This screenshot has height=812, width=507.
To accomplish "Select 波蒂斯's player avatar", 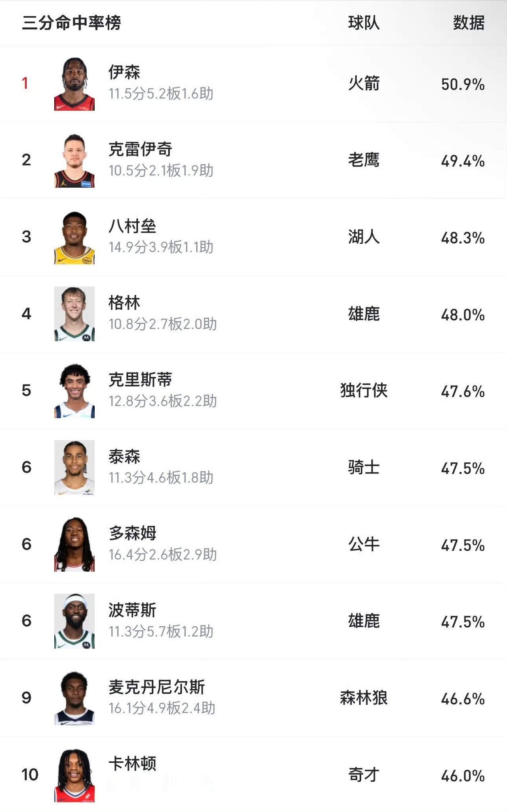I will [74, 621].
